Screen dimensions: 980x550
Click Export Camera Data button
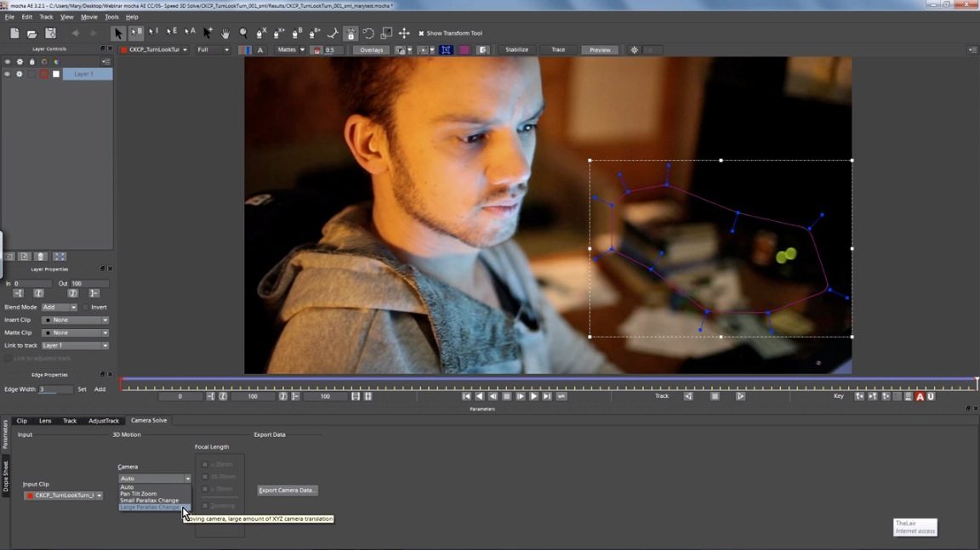tap(288, 490)
